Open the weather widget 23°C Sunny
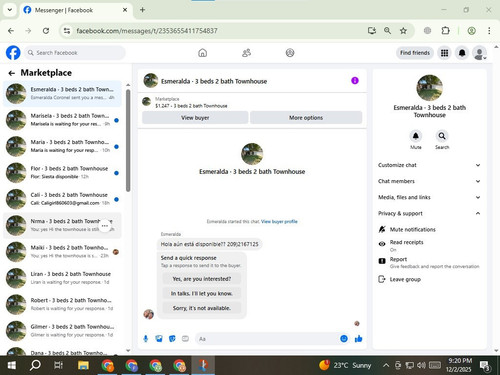 [x=345, y=365]
